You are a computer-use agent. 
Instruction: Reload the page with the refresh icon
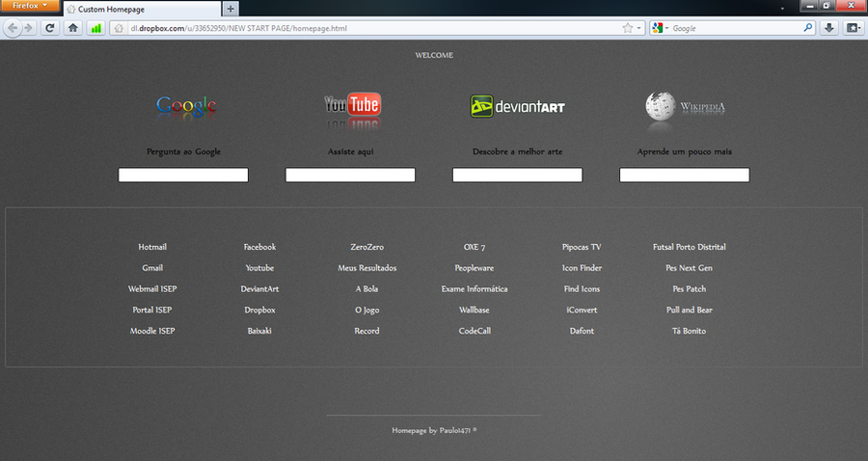point(50,28)
